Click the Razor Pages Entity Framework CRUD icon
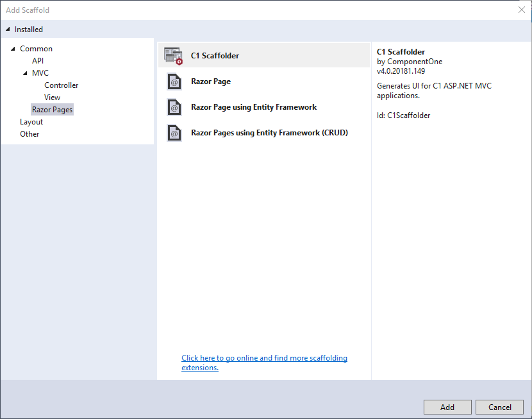Screen dimensions: 532x419 coord(174,133)
